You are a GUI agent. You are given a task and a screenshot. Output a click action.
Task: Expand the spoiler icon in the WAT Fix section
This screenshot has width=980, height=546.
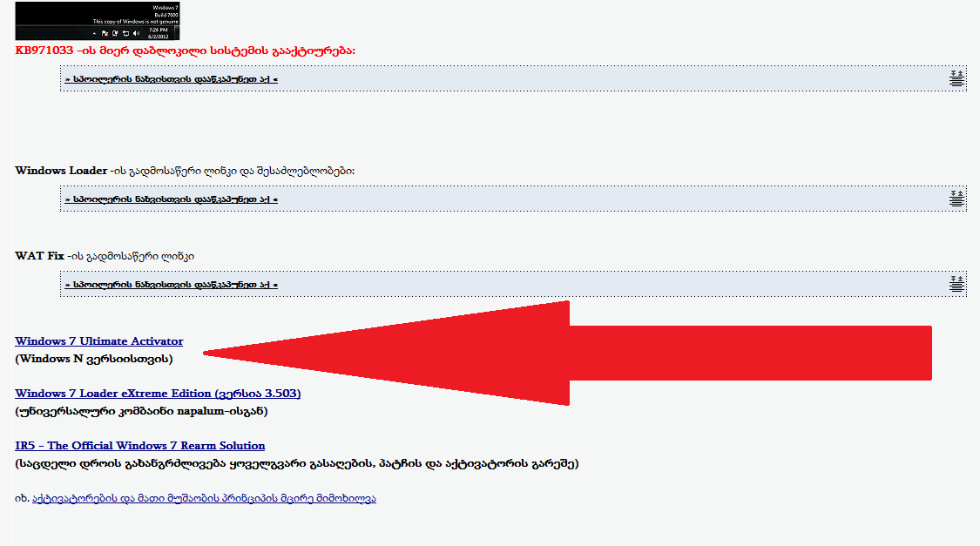click(956, 284)
